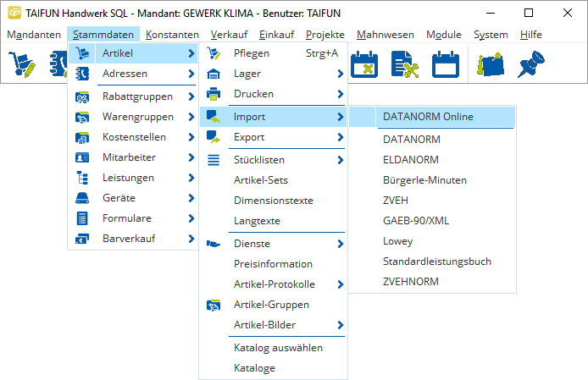Click the Mitarbeiter ID card icon
Viewport: 588px width, 380px height.
[82, 157]
